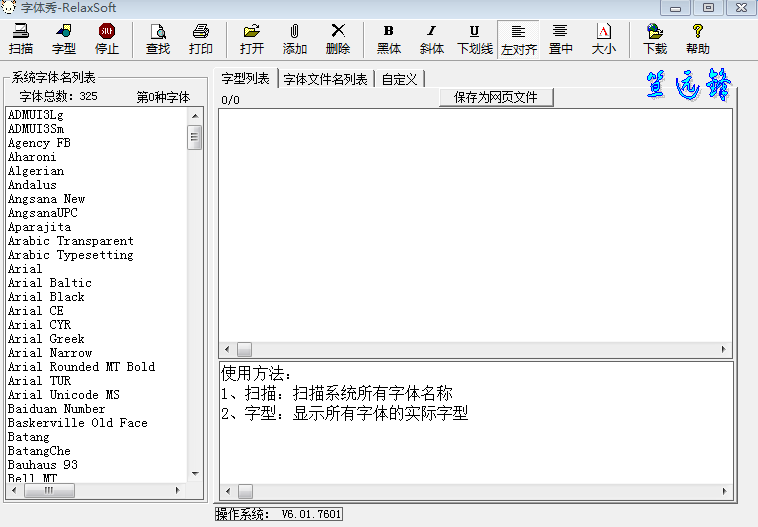758x527 pixels.
Task: Select Arial Rounded MT Bold font
Action: (81, 367)
